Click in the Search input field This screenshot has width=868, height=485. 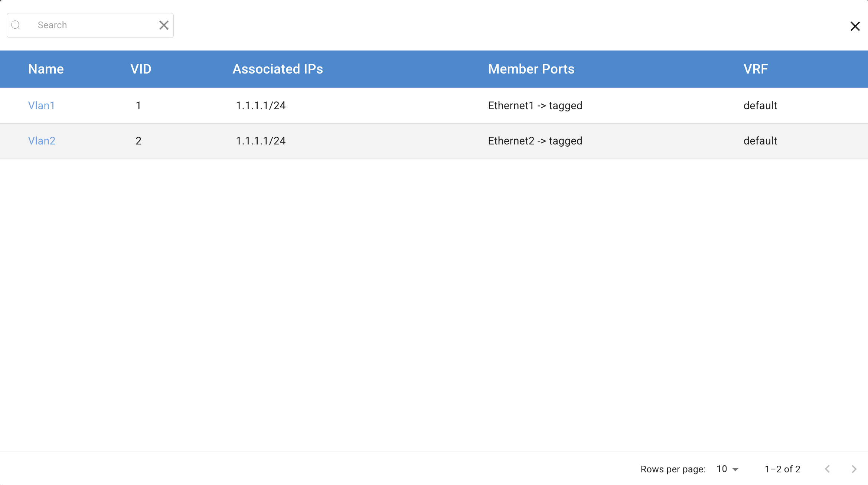point(93,25)
